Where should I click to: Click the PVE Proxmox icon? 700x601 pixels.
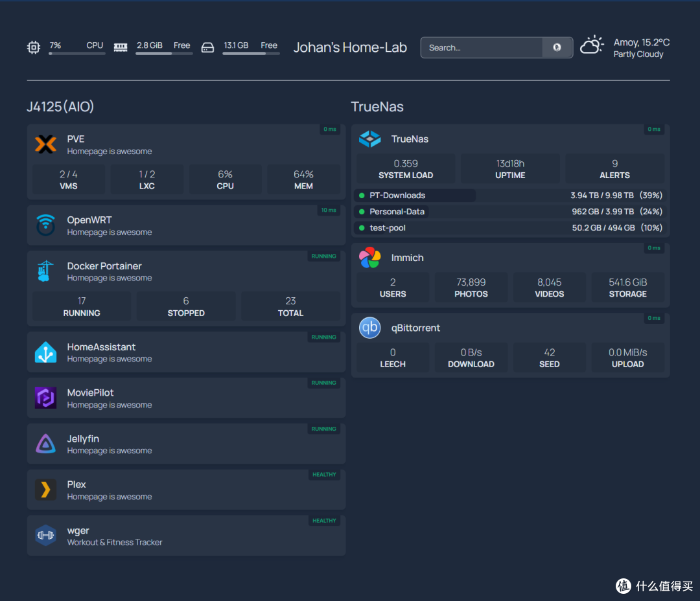point(45,144)
